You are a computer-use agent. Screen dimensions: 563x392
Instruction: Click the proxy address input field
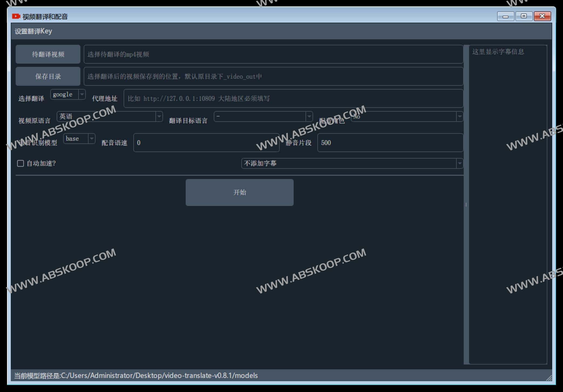point(293,98)
